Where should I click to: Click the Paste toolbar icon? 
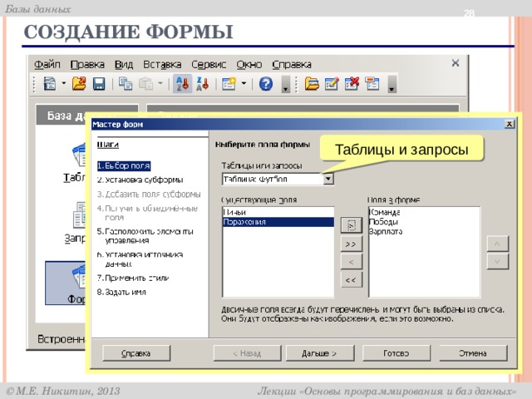click(145, 83)
